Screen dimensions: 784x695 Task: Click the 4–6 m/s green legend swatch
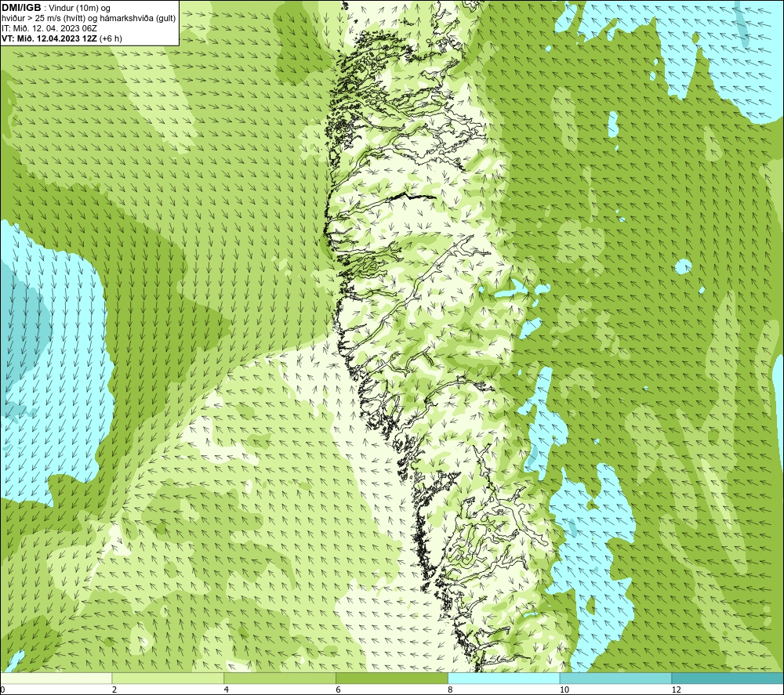click(x=280, y=679)
